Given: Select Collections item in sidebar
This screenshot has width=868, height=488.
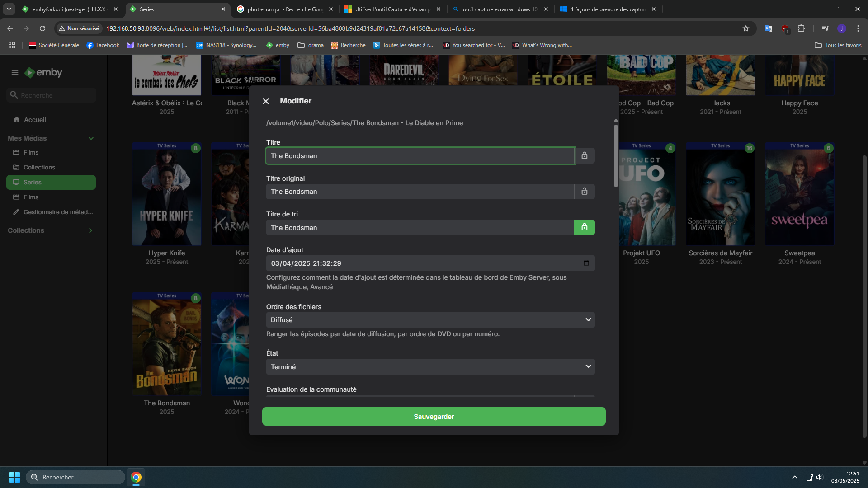Looking at the screenshot, I should [x=39, y=167].
